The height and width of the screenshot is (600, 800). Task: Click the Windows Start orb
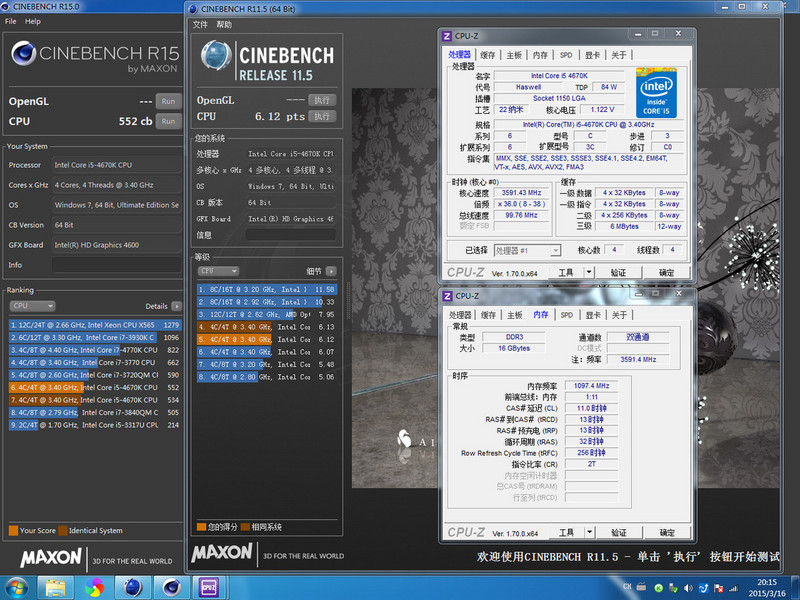17,586
